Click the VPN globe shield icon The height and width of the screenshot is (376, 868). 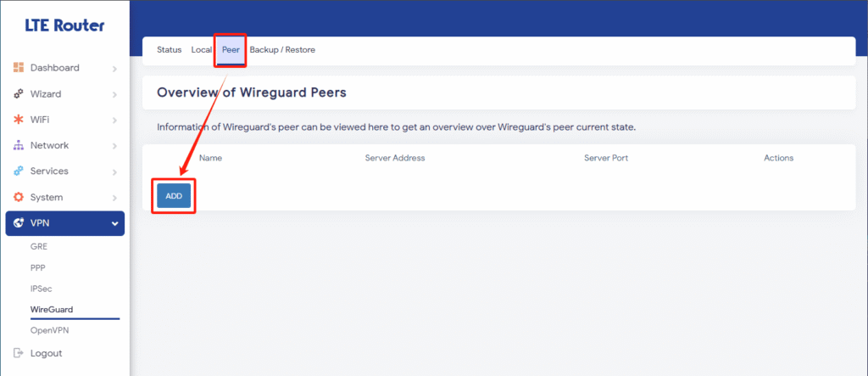[x=19, y=223]
